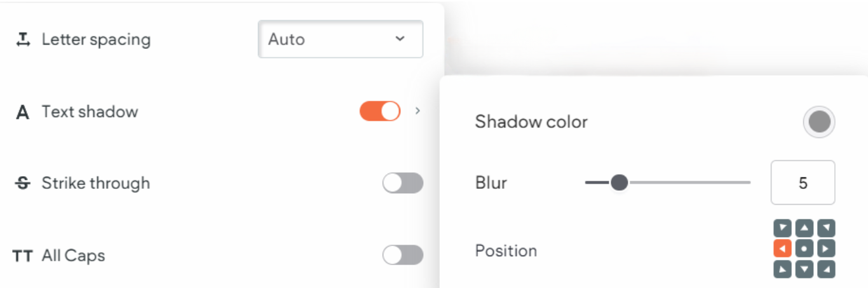
Task: Set shadow position to up arrow
Action: tap(804, 228)
